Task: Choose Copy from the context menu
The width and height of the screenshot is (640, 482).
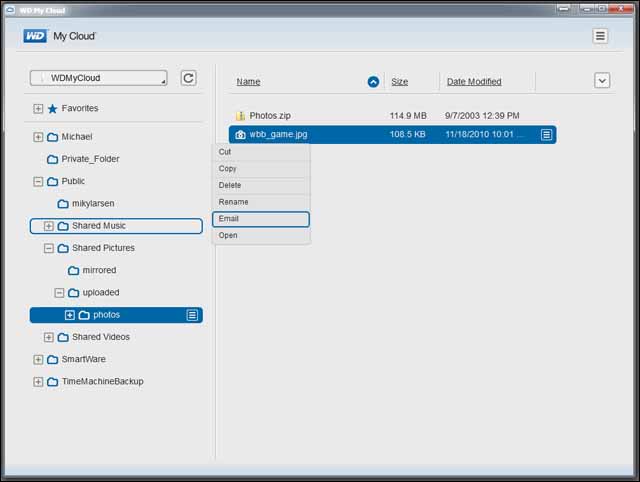Action: 261,169
